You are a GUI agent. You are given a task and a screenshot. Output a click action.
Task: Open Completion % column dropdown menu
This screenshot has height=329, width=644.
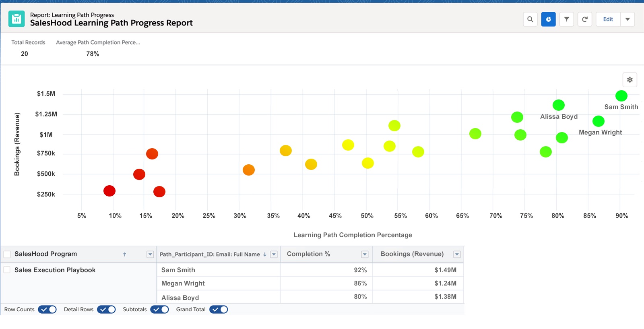pyautogui.click(x=365, y=255)
